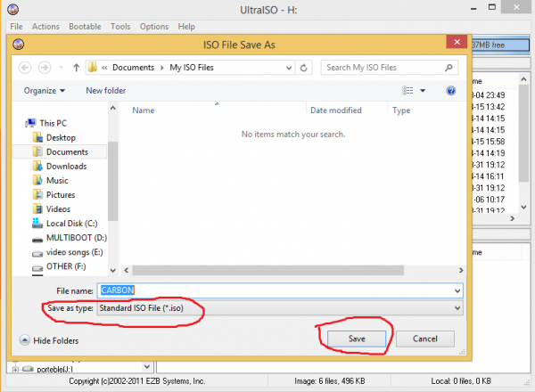The image size is (535, 392).
Task: Open UltraISO Actions menu
Action: pyautogui.click(x=45, y=27)
